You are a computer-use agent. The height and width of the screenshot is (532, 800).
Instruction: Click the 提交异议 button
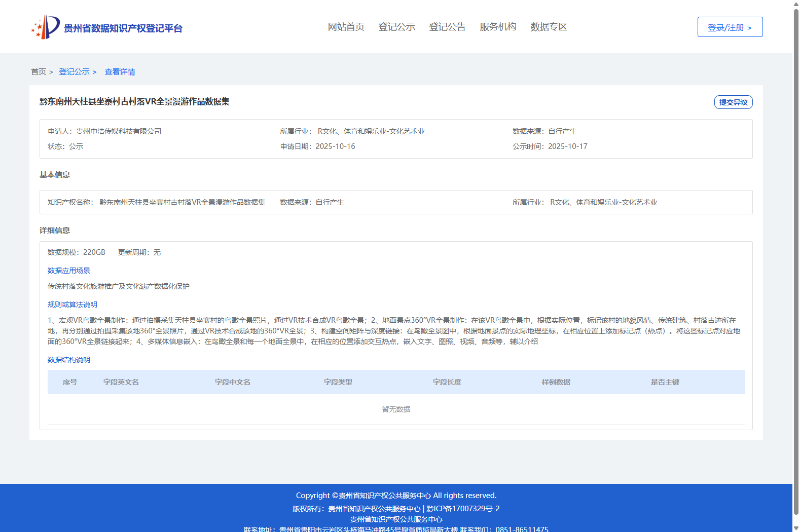click(x=734, y=102)
